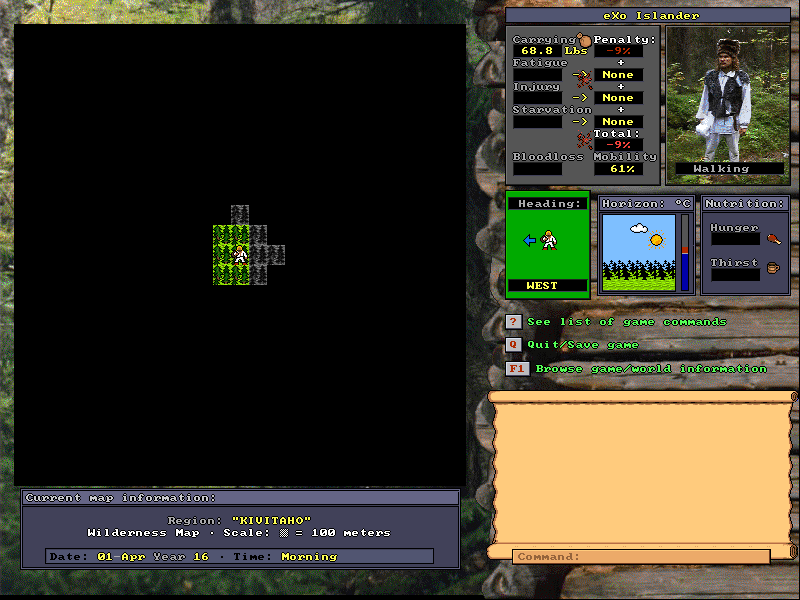The image size is (800, 600).
Task: Click the 'WEST' heading label
Action: click(542, 285)
